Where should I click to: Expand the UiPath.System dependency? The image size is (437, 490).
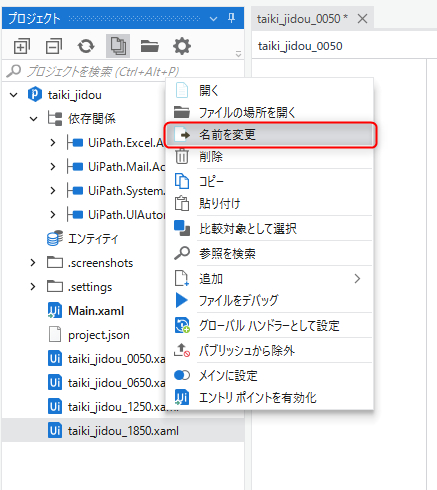53,191
